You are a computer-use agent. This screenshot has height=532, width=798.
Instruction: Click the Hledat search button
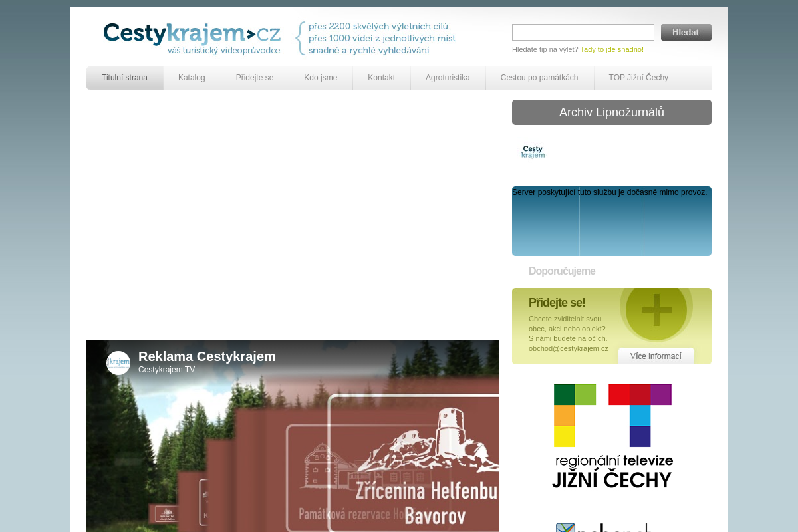tap(686, 32)
